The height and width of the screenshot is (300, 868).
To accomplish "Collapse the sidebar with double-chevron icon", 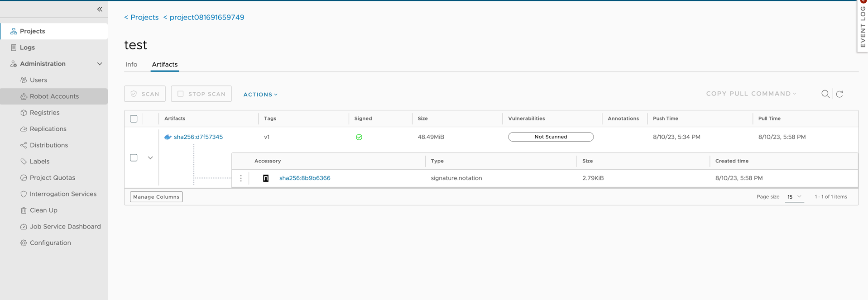I will click(100, 9).
